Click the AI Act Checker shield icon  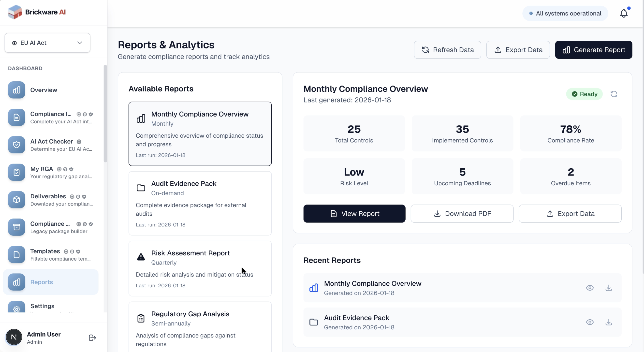click(16, 145)
